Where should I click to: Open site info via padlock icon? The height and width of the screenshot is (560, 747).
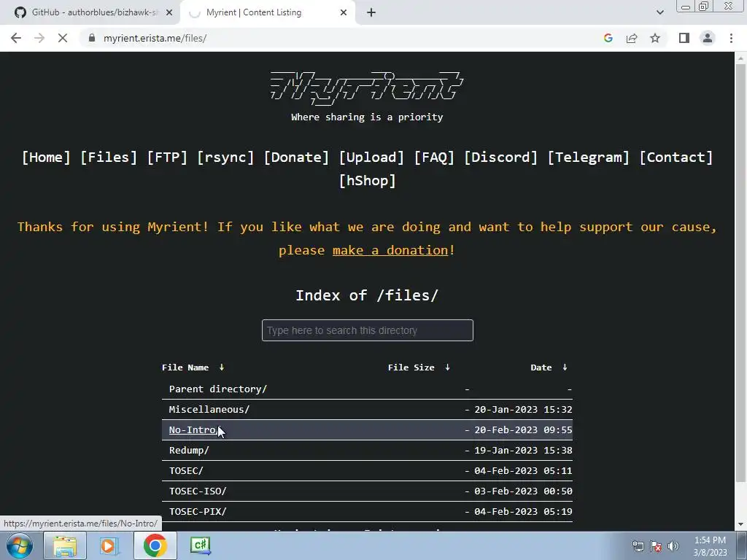pyautogui.click(x=92, y=38)
